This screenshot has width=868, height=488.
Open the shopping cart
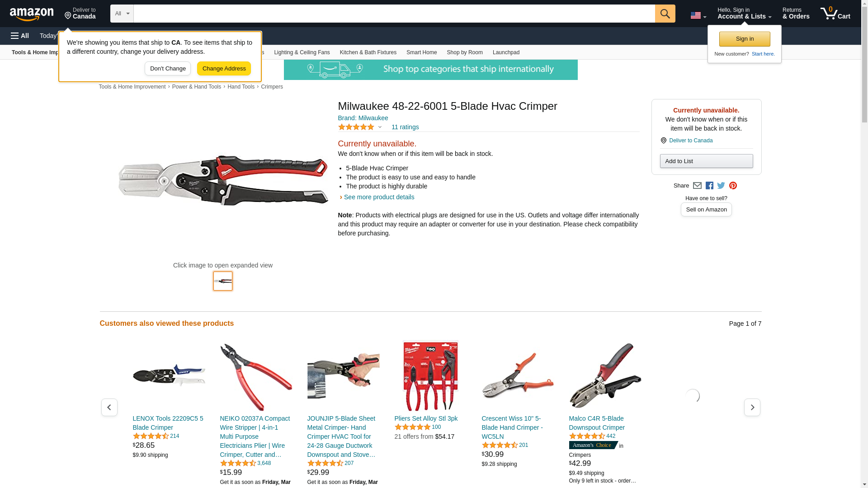[x=835, y=14]
